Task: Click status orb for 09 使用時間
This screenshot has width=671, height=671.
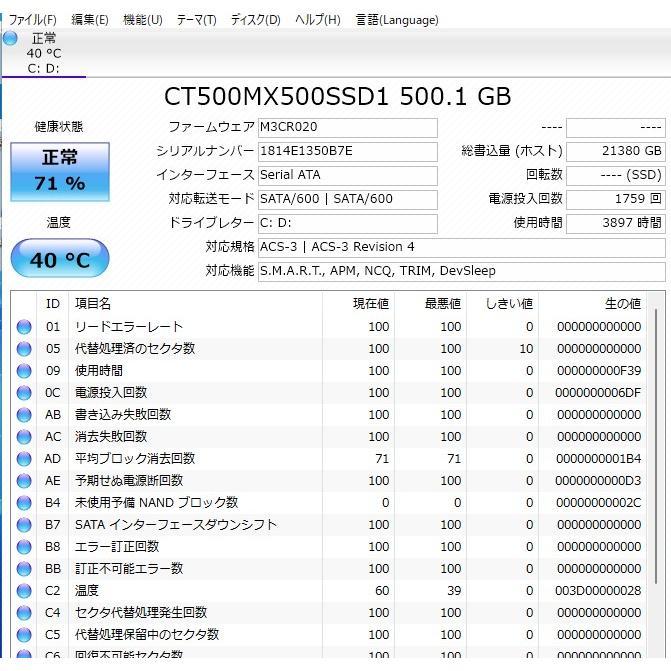Action: (x=24, y=371)
